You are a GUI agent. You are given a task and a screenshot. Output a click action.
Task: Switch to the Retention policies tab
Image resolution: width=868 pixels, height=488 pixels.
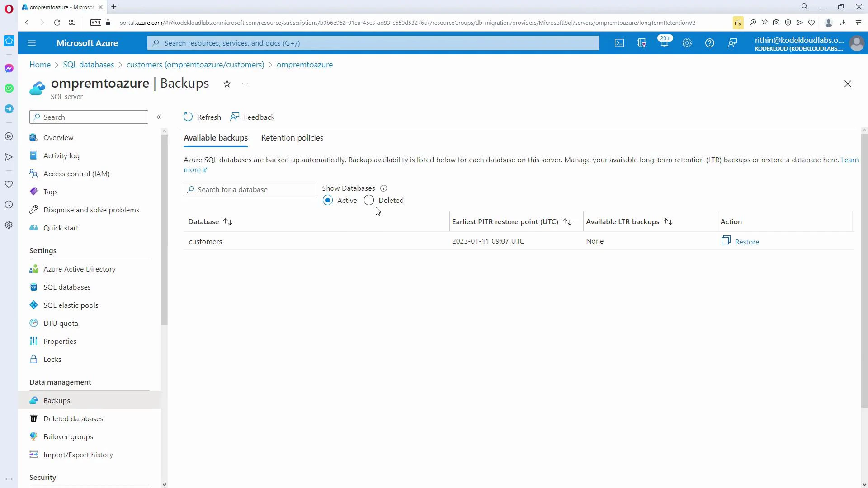292,138
